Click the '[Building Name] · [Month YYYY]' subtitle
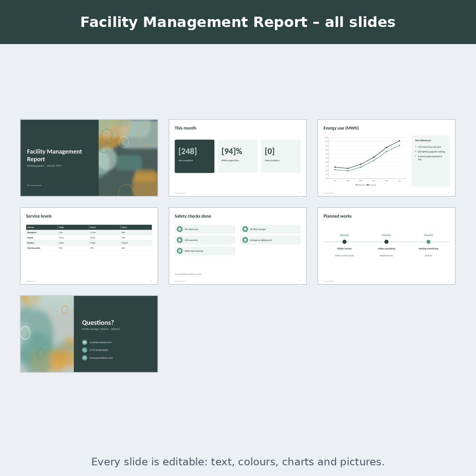476x476 pixels. [x=44, y=166]
